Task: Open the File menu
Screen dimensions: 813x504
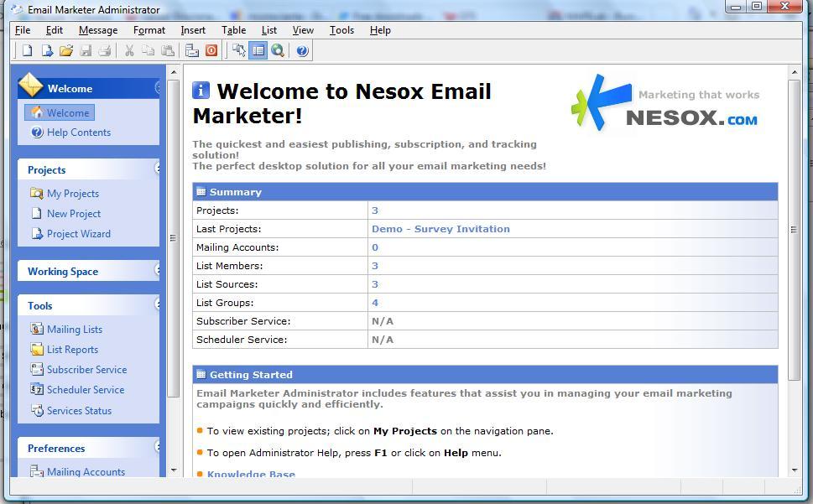Action: tap(23, 30)
